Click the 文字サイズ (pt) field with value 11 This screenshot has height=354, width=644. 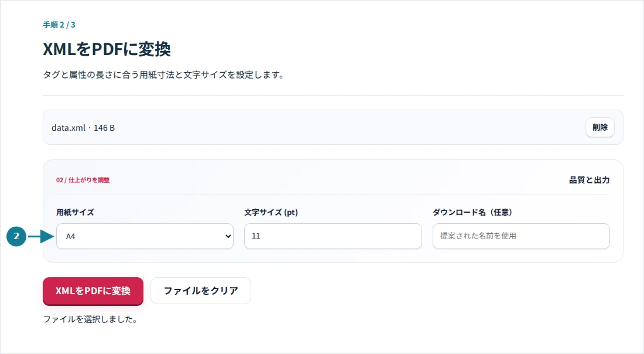pyautogui.click(x=333, y=236)
